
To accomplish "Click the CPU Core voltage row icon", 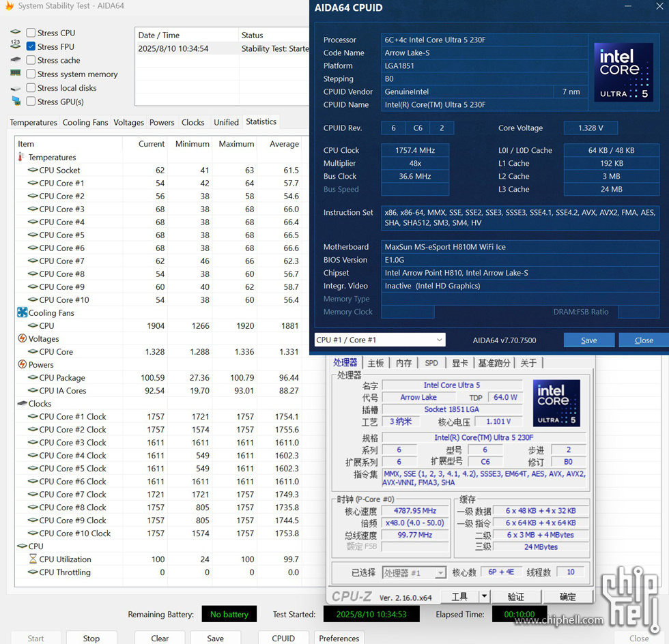I will 33,351.
